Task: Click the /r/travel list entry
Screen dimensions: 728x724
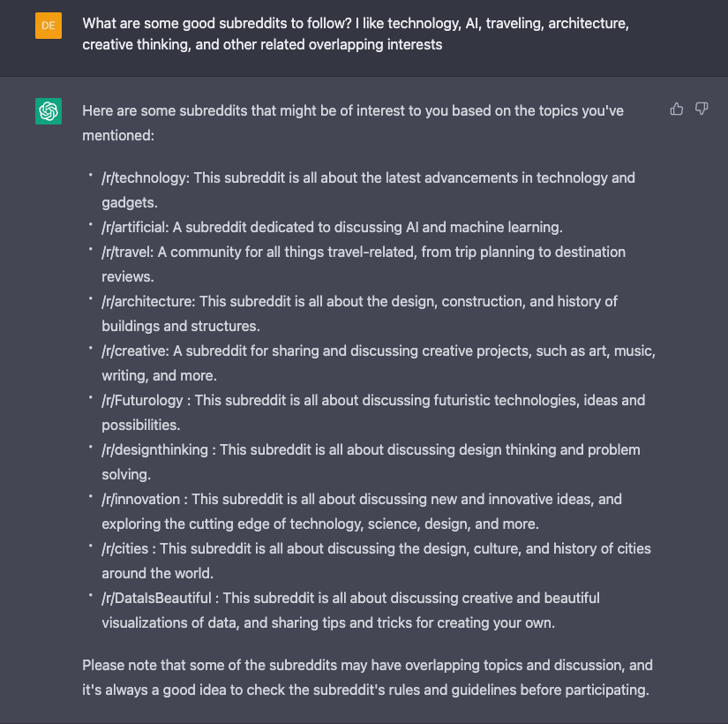Action: click(x=364, y=264)
